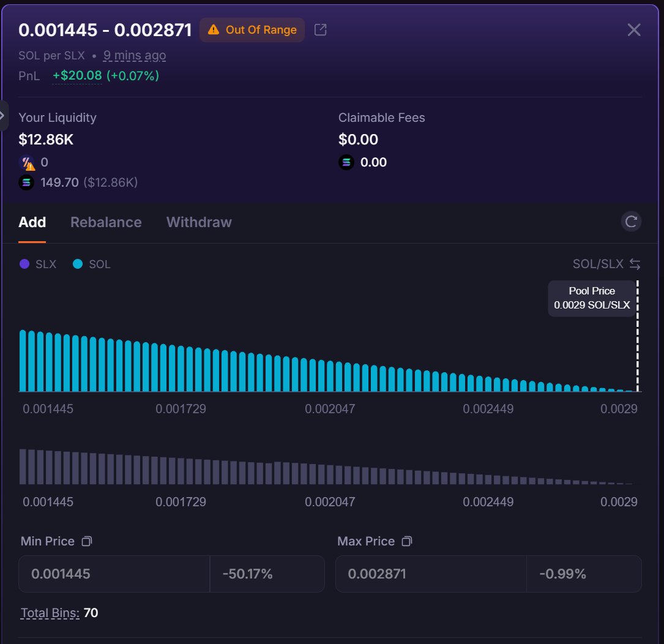Click the $12.86K liquidity value
Image resolution: width=664 pixels, height=644 pixels.
click(x=46, y=140)
